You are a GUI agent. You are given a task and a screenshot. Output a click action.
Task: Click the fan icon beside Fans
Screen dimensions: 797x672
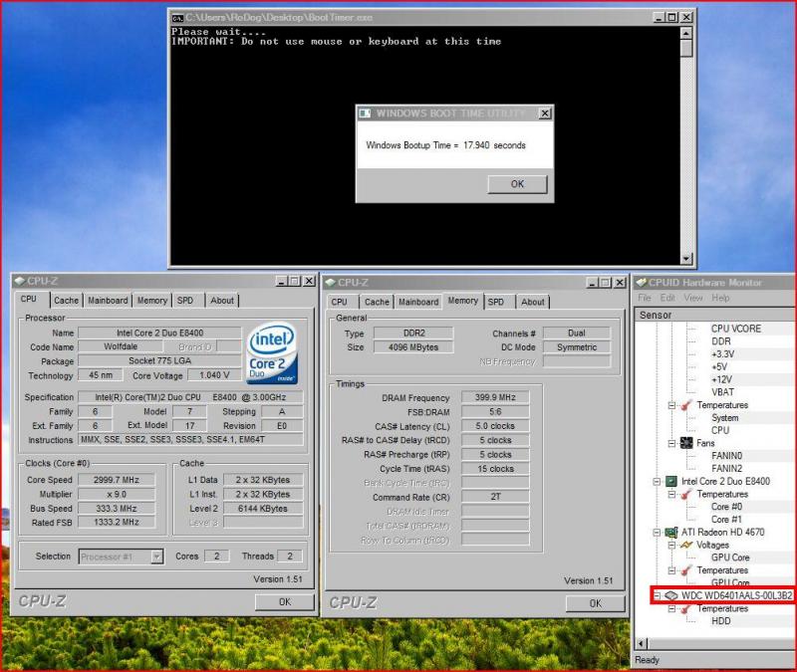pos(686,443)
